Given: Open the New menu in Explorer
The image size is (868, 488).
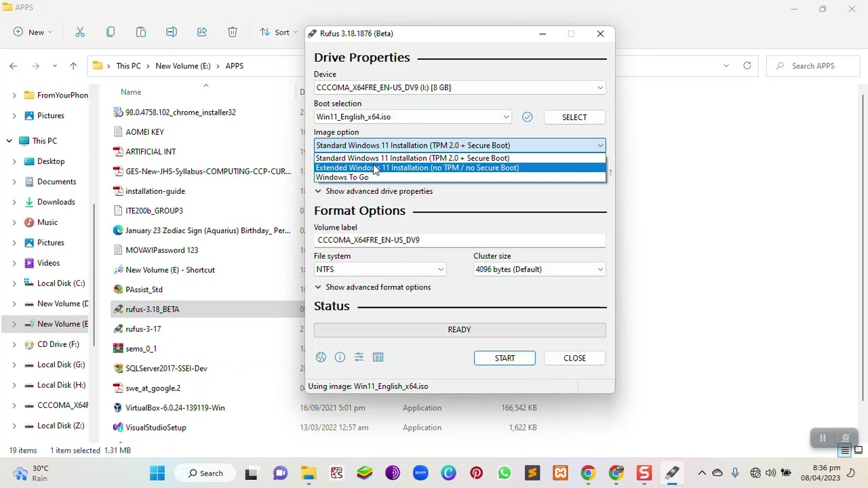Looking at the screenshot, I should click(33, 32).
